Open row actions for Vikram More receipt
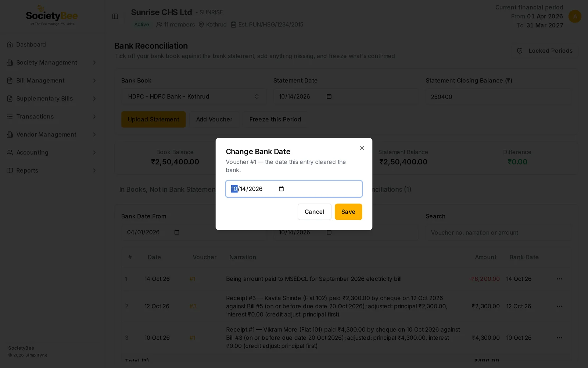 559,338
